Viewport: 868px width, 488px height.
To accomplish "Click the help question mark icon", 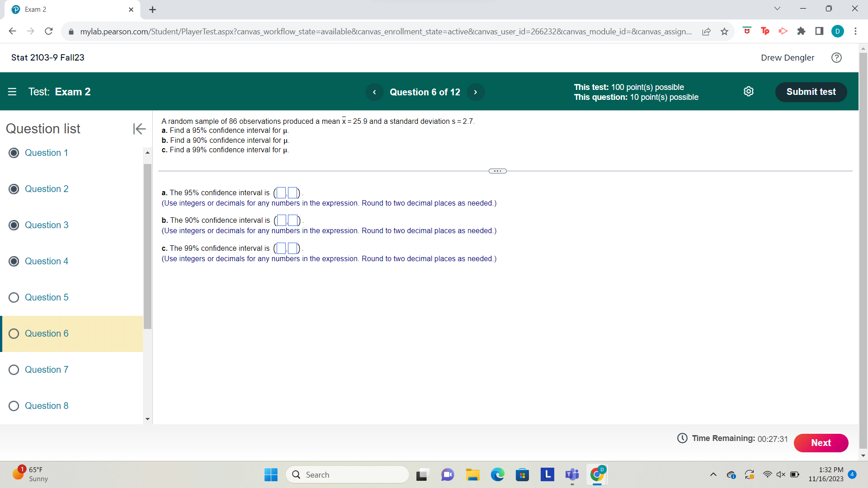I will click(836, 57).
